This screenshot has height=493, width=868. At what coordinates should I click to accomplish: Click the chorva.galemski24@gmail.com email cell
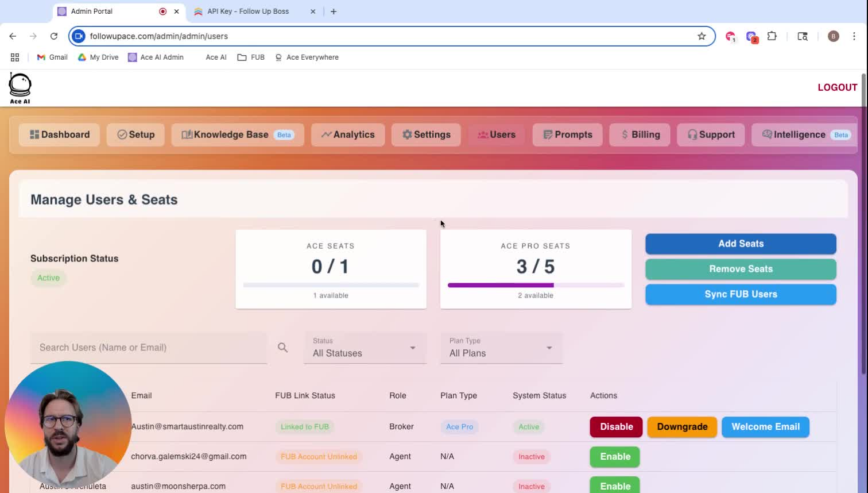click(x=189, y=456)
